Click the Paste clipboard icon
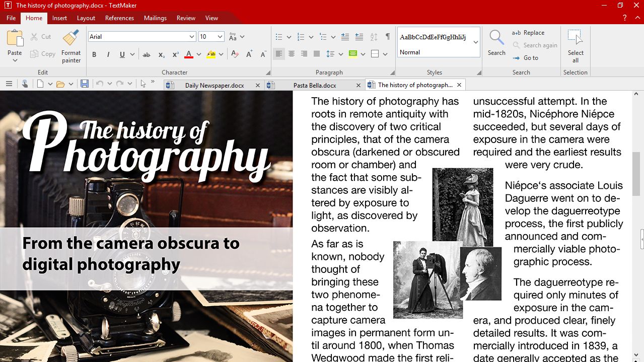The height and width of the screenshot is (362, 644). click(x=15, y=39)
